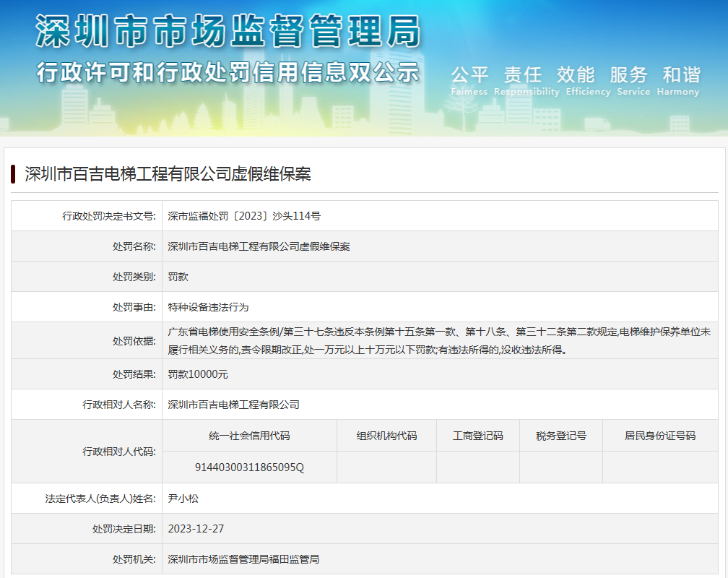
Task: Click the 行政相对人名称 company name value
Action: [x=233, y=405]
